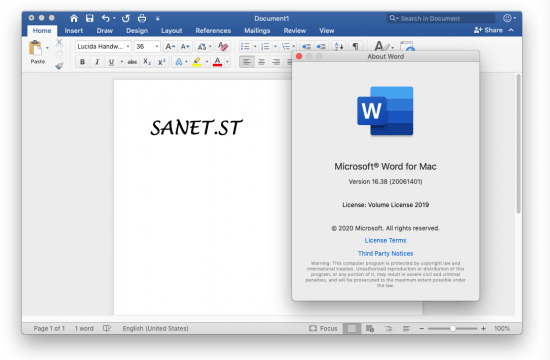Click the Search in Document field
The image size is (550, 360).
tap(441, 18)
